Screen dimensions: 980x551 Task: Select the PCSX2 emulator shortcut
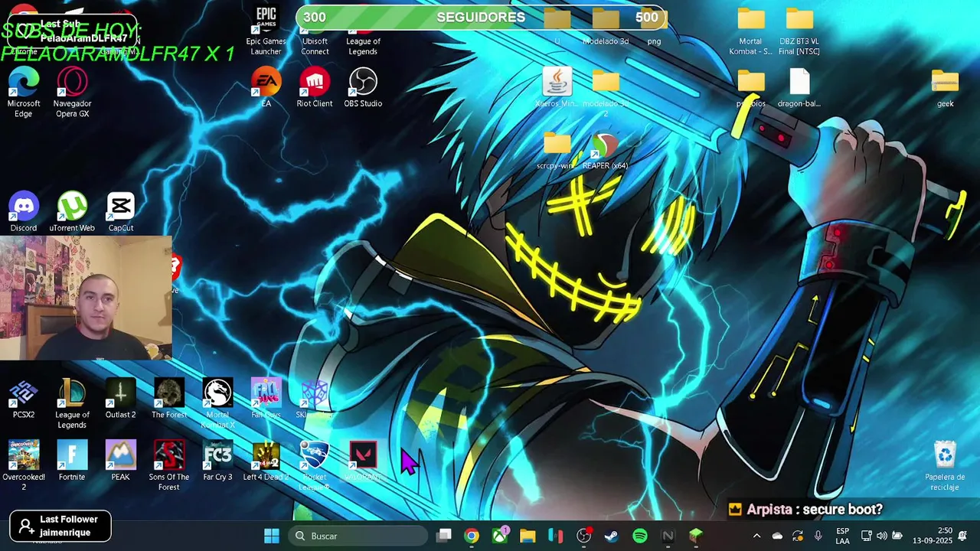[x=24, y=399]
